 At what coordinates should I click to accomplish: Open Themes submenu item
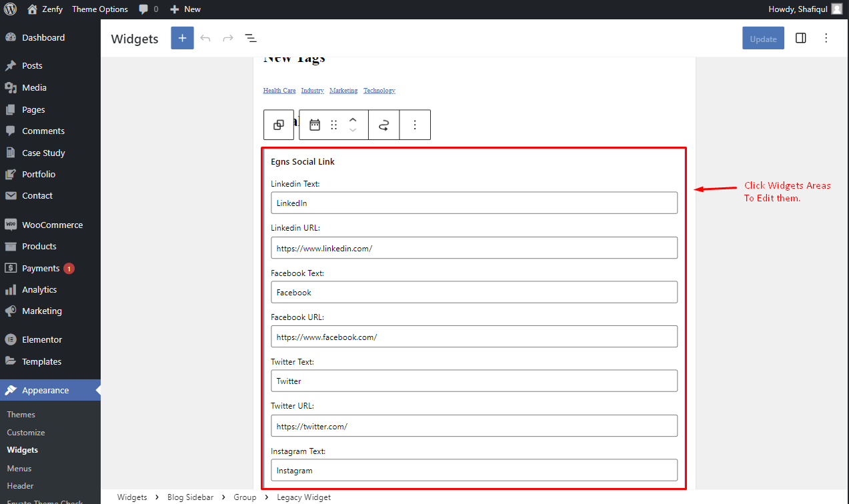[21, 415]
